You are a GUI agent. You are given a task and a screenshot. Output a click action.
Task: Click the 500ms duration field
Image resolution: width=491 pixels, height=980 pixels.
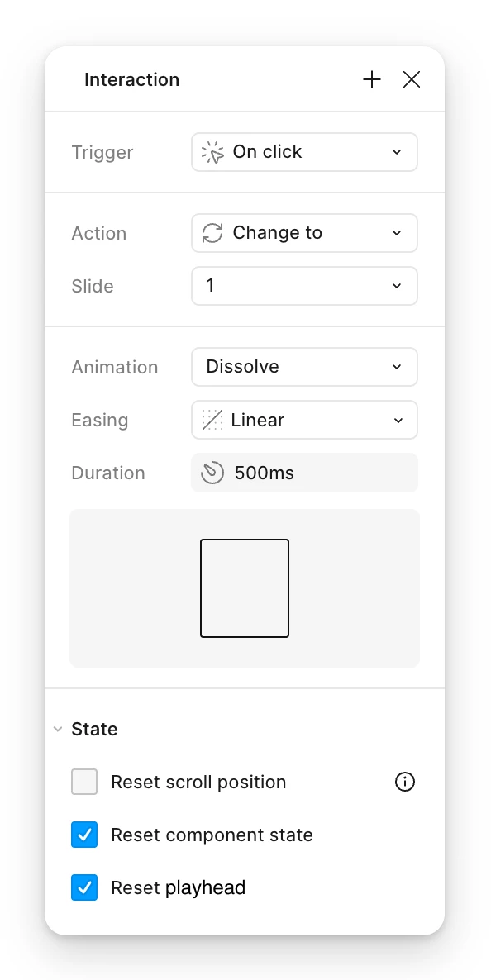point(305,473)
